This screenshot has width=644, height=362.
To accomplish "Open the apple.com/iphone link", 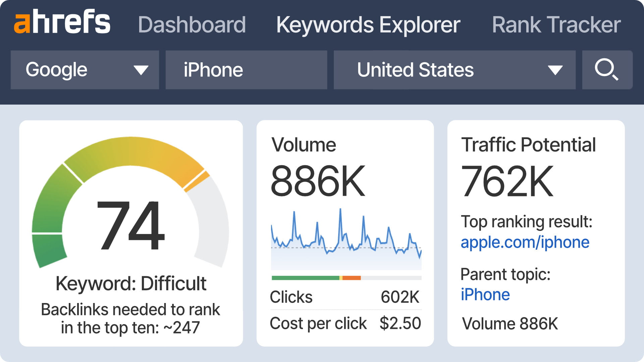I will click(x=525, y=242).
